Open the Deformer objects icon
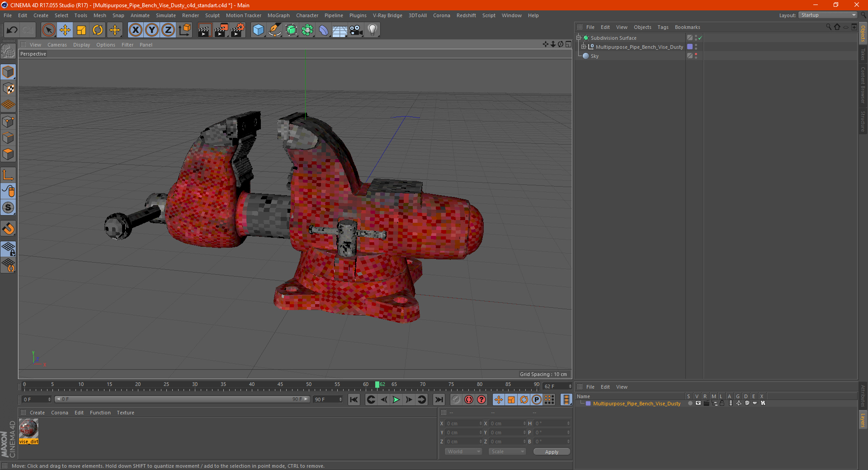 pos(324,30)
